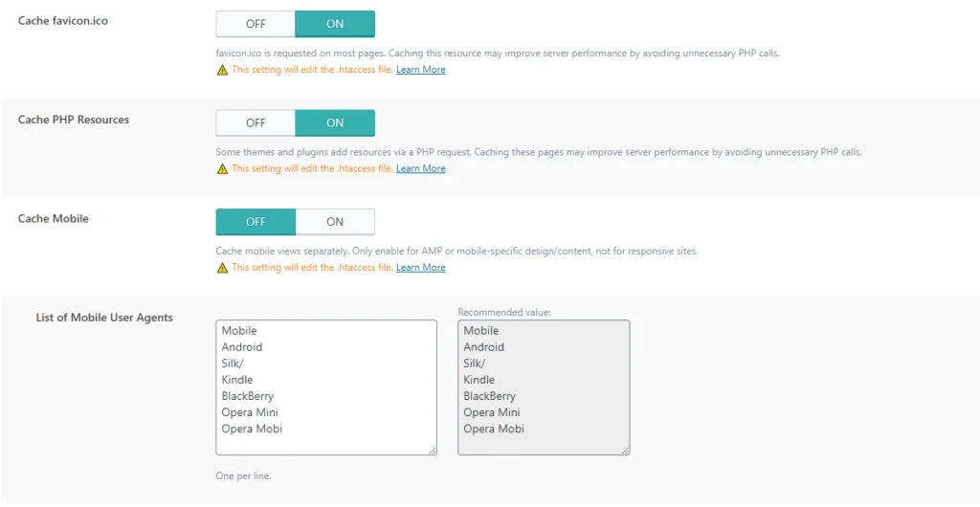The width and height of the screenshot is (980, 507).
Task: Set Cache PHP Resources to ON
Action: click(335, 123)
